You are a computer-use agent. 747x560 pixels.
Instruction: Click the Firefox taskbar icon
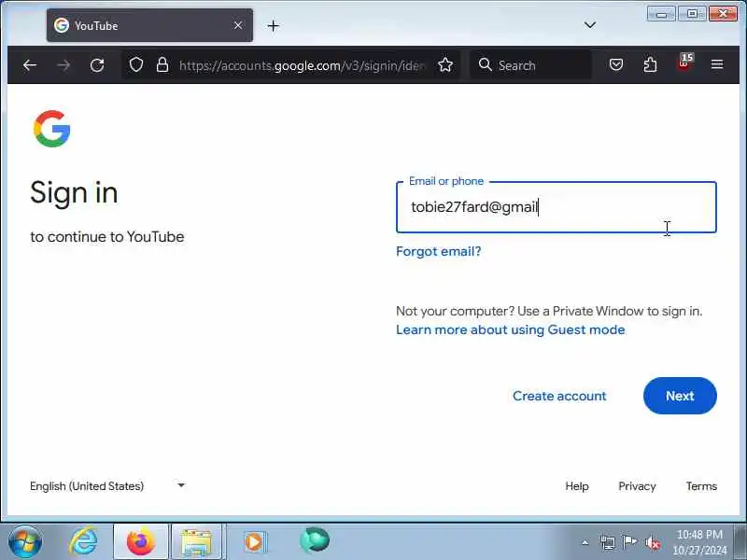point(141,542)
